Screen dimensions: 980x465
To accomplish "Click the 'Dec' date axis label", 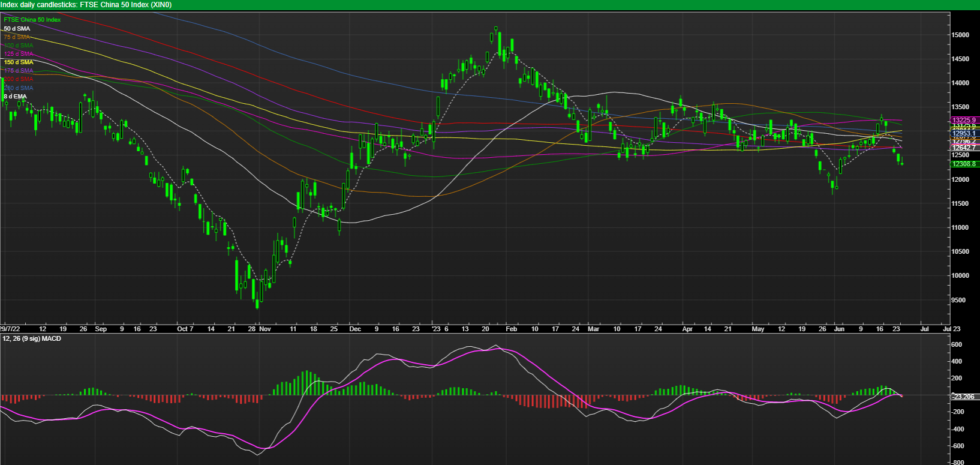I will (355, 329).
